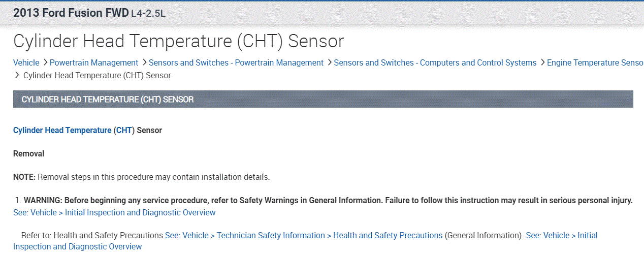Screen dimensions: 644x255
Task: Select the Engine Temperature Sensor breadcrumb link
Action: [595, 63]
